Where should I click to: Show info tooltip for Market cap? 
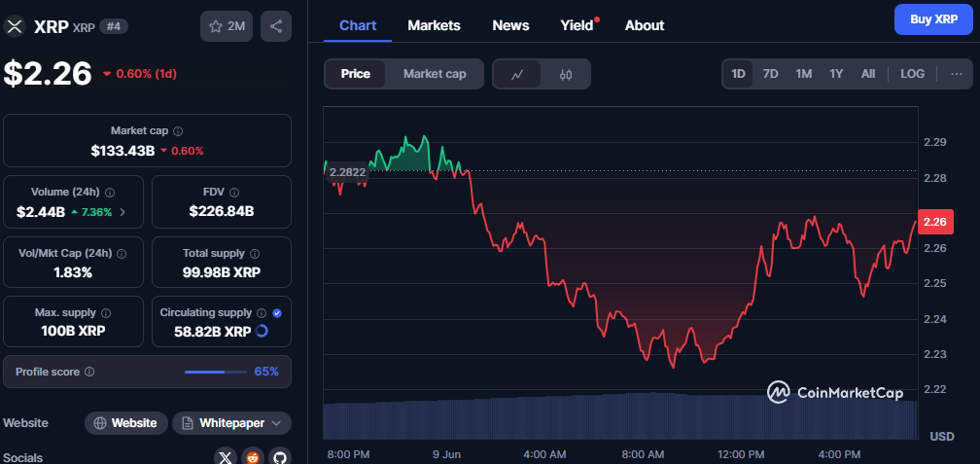click(178, 130)
